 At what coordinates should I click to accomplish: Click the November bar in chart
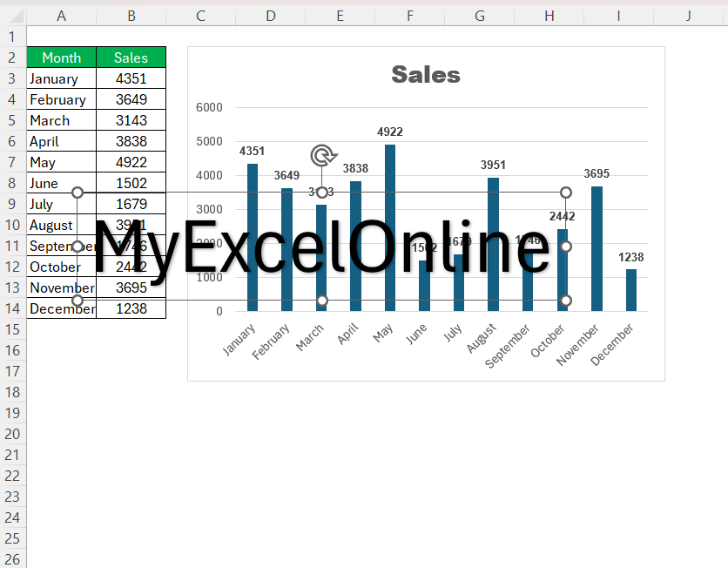pos(597,248)
